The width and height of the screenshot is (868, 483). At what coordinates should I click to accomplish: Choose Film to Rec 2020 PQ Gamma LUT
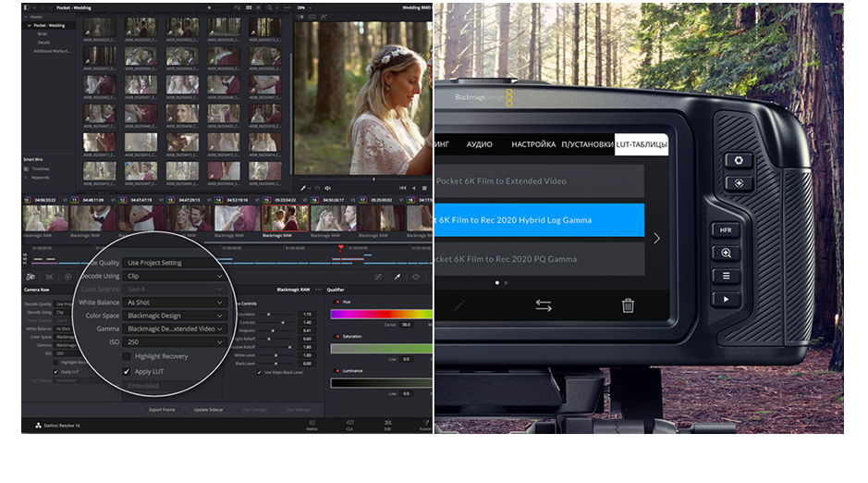click(x=539, y=259)
